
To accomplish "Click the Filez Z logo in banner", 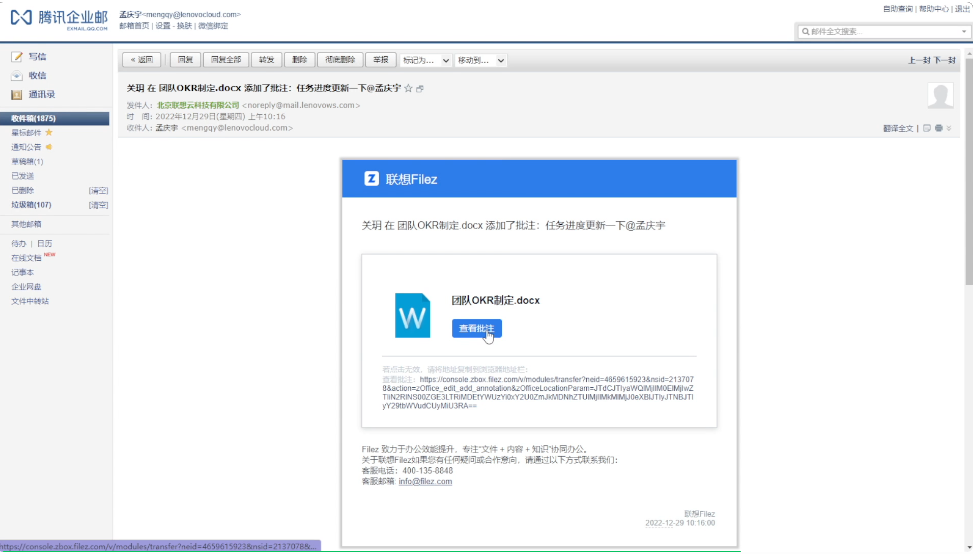I will (x=372, y=179).
